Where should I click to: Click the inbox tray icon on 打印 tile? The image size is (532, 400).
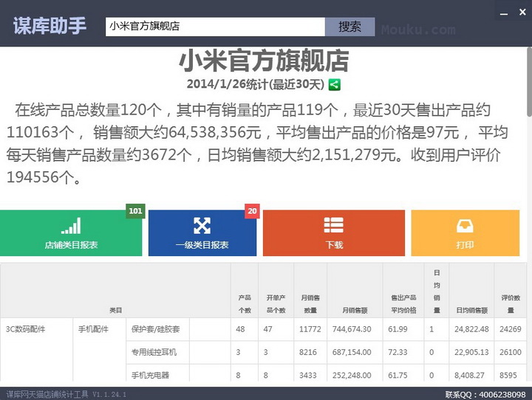click(465, 225)
